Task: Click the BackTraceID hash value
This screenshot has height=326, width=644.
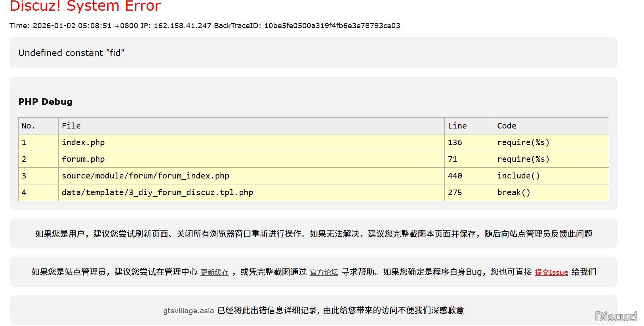Action: (x=332, y=26)
